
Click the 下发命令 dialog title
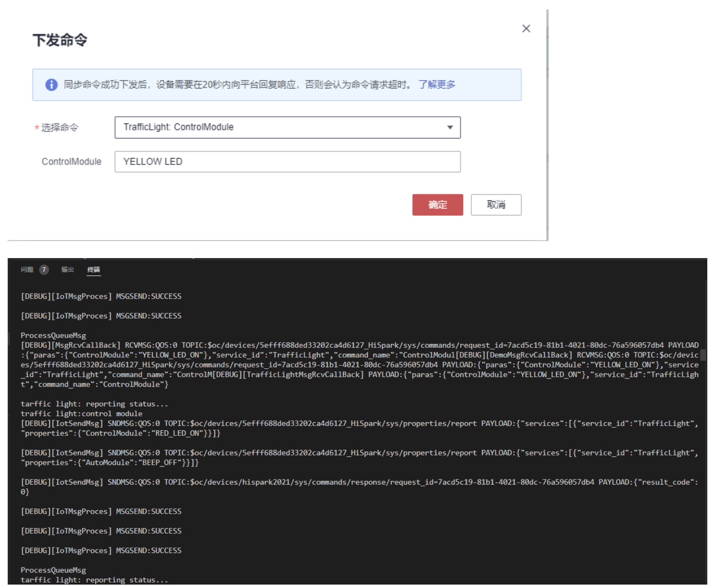point(60,40)
